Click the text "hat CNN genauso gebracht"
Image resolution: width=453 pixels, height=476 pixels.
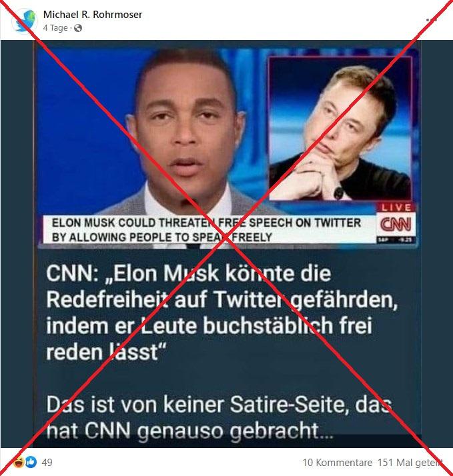[x=190, y=431]
